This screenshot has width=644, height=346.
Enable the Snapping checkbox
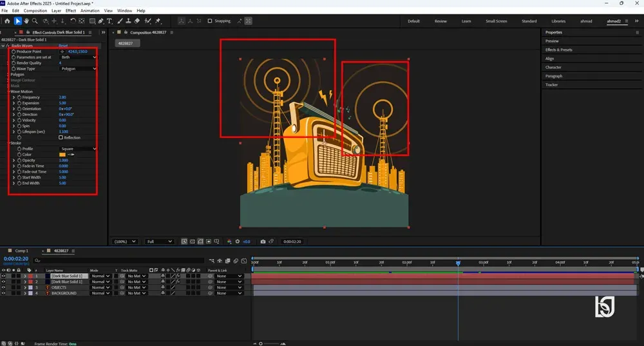(210, 21)
